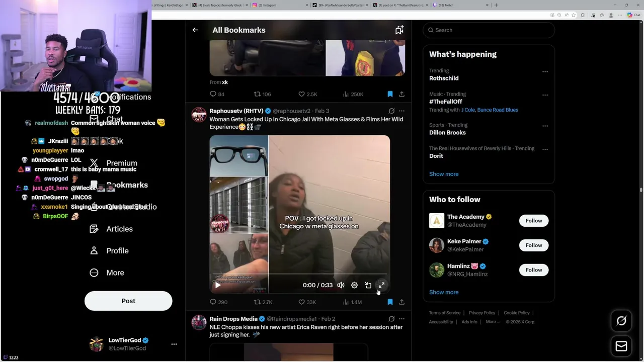644x362 pixels.
Task: Open Raphousetv profile avatar
Action: (199, 115)
